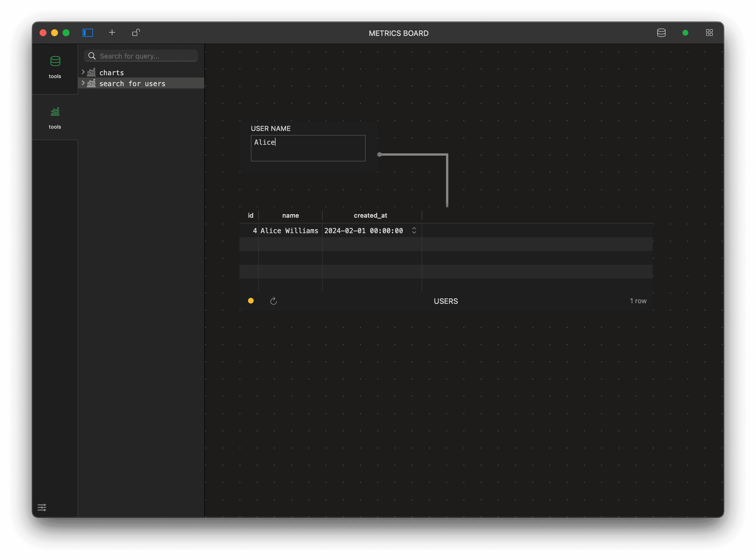Click the magnifier icon in search box
The width and height of the screenshot is (756, 560).
(x=92, y=56)
